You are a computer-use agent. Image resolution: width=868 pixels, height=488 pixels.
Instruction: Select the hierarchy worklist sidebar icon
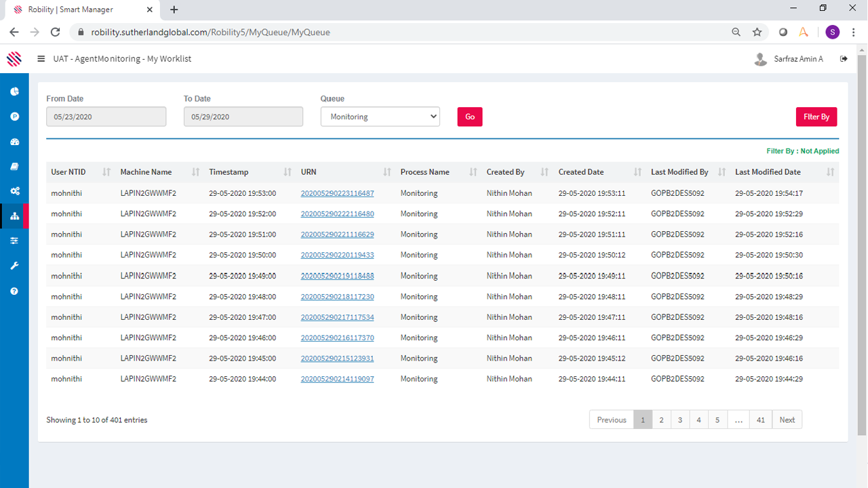tap(14, 216)
